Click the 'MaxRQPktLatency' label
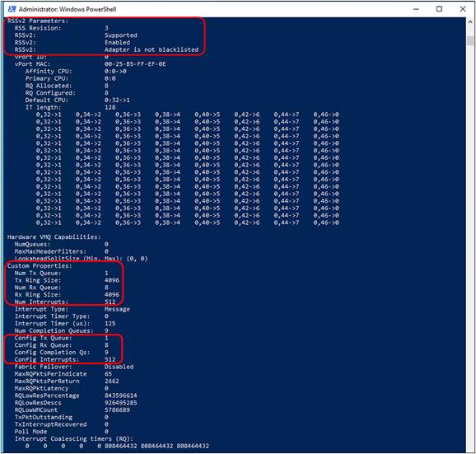Viewport: 476px width, 454px height. (x=41, y=389)
